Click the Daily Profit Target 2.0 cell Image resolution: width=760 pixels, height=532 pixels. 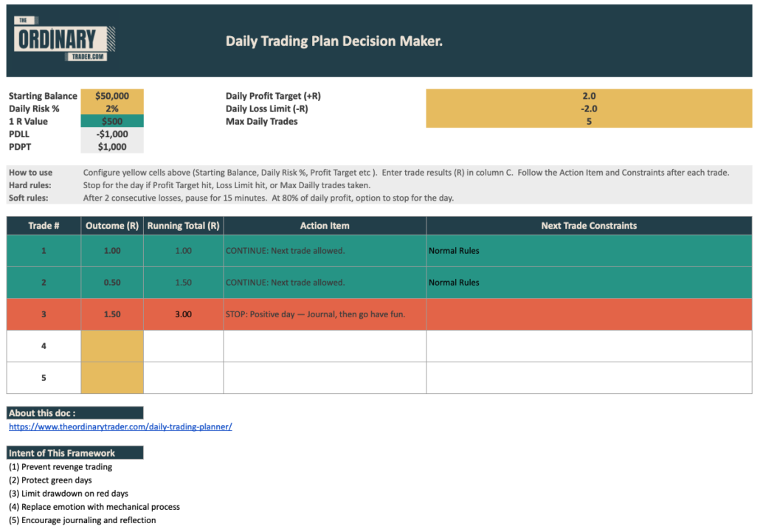pos(589,96)
